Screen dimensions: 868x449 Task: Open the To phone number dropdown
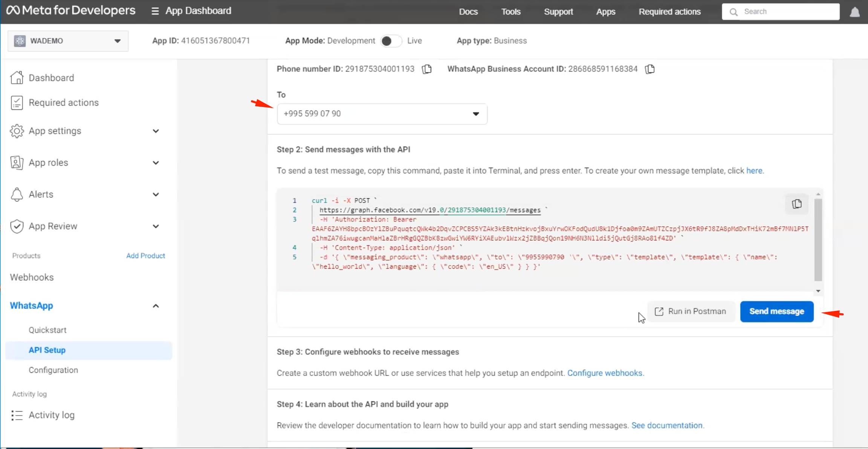382,114
